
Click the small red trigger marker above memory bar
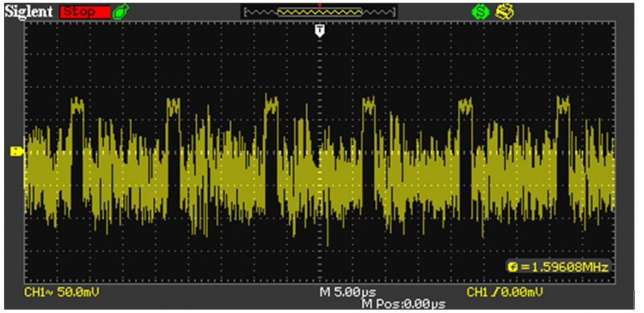tap(319, 5)
